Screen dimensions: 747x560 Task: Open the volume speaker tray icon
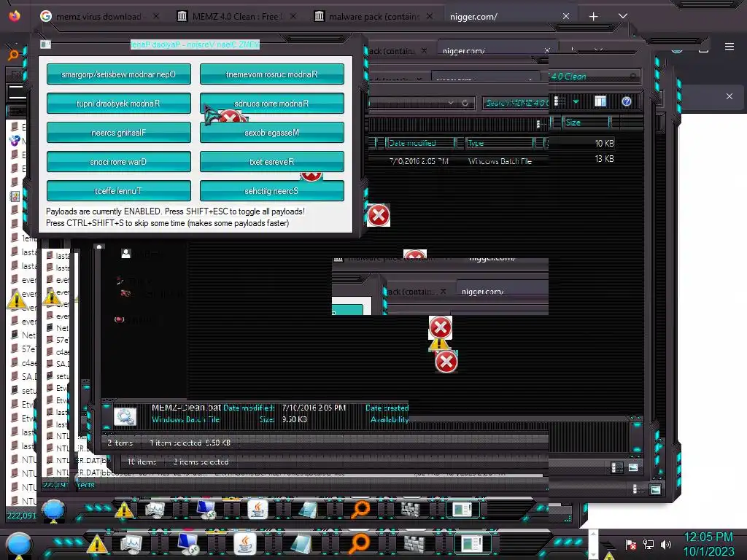[665, 545]
